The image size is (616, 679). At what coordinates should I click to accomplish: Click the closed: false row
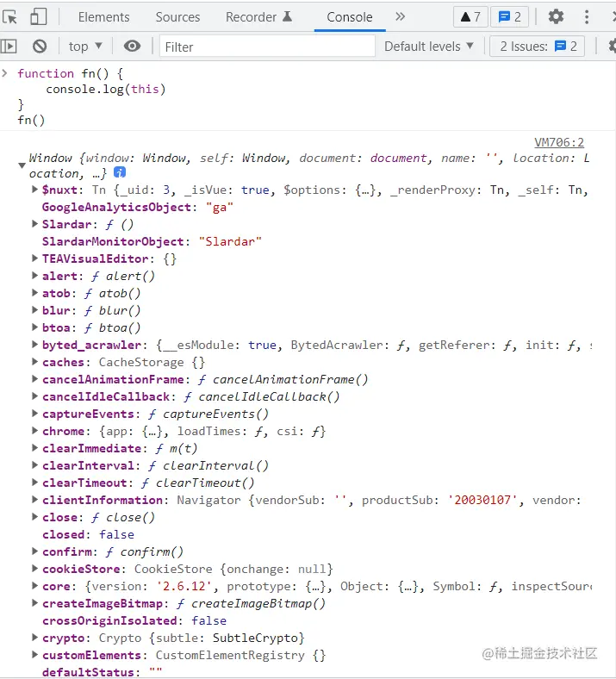tap(88, 534)
